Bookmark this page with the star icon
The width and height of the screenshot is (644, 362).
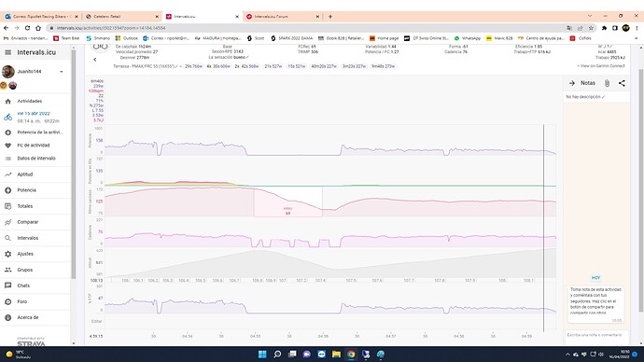pyautogui.click(x=591, y=28)
